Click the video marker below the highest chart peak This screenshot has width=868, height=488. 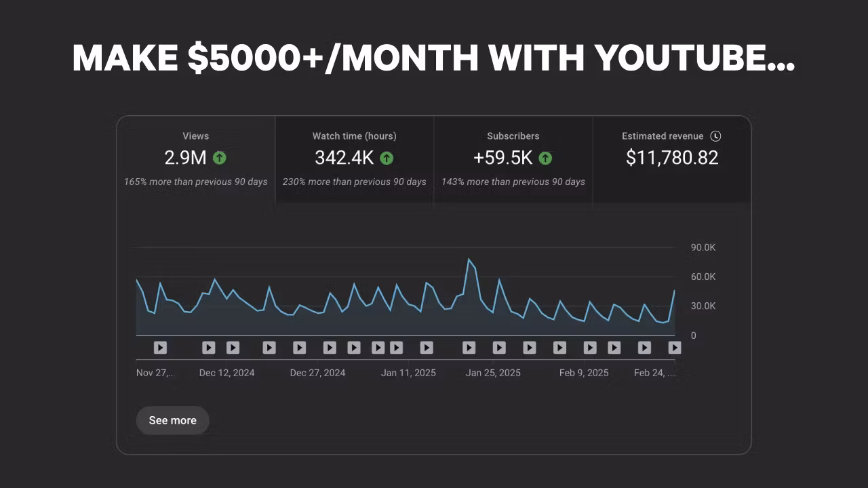point(469,348)
